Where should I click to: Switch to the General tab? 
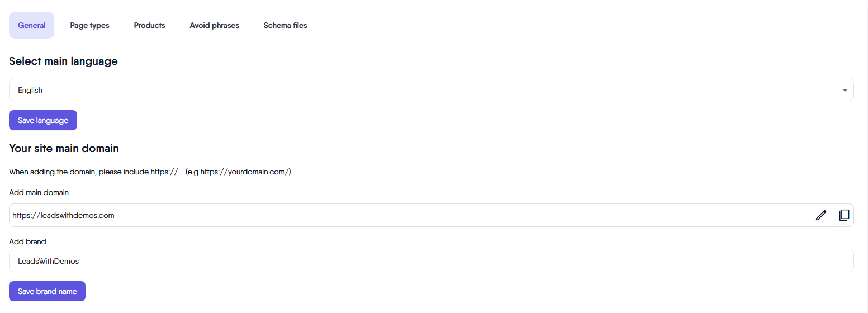coord(32,25)
